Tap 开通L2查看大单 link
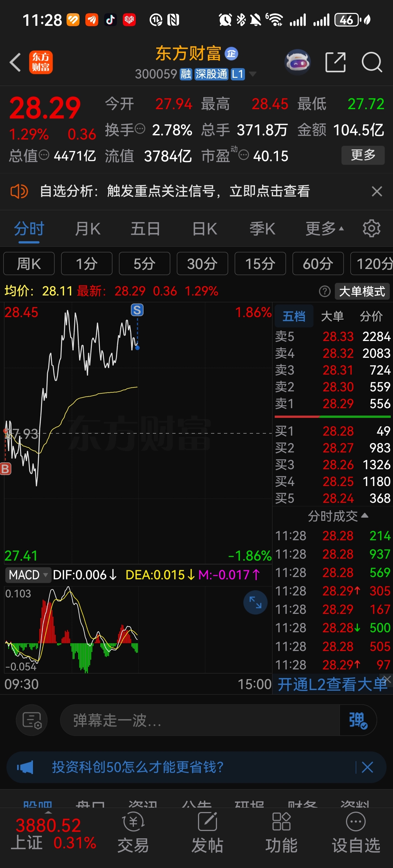Image resolution: width=393 pixels, height=868 pixels. point(332,684)
